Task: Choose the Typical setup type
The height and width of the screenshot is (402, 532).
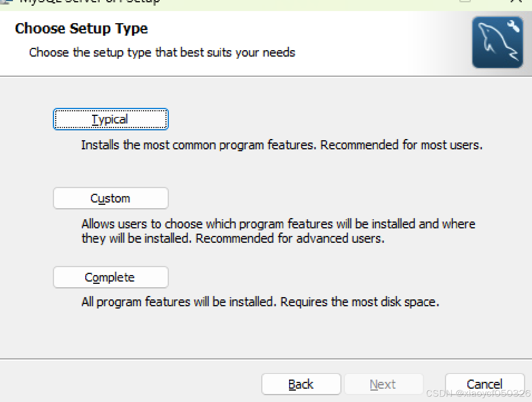Action: click(x=111, y=119)
